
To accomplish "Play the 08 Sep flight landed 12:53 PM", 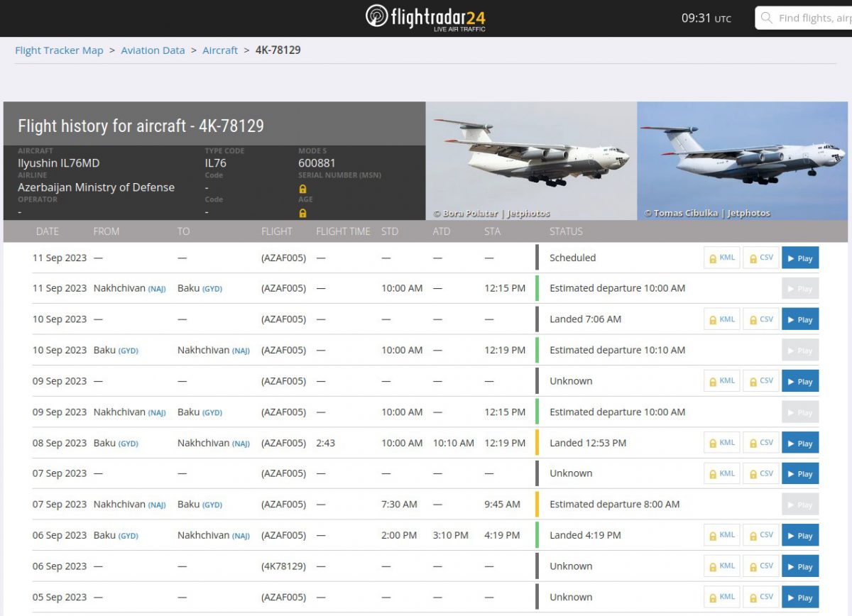I will point(800,444).
